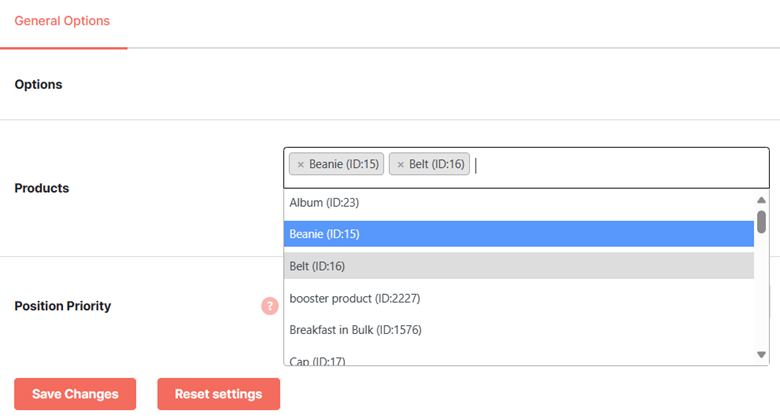The image size is (780, 418).
Task: Click the Beanie (ID:15) selected tag label
Action: pos(344,164)
